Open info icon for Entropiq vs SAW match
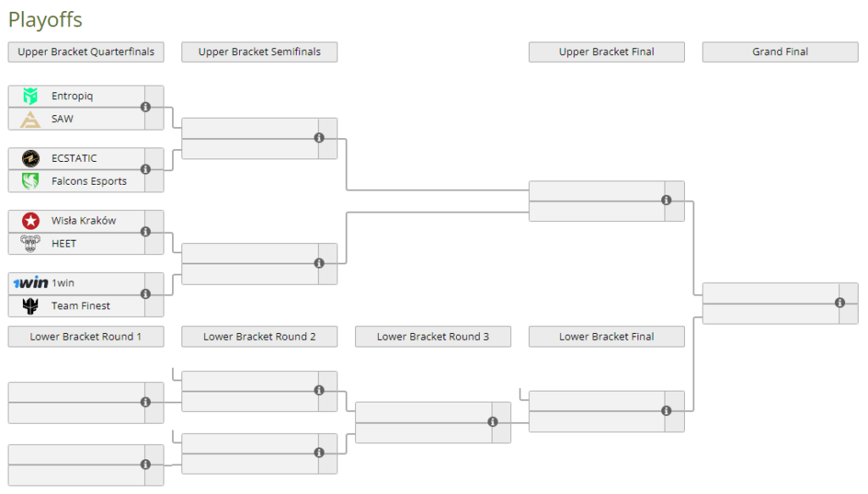The image size is (868, 494). click(x=146, y=108)
